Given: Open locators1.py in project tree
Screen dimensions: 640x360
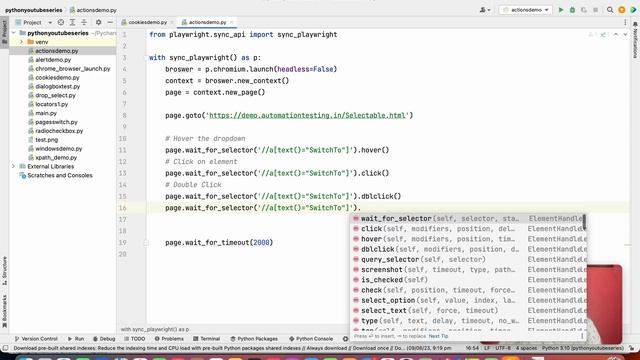Looking at the screenshot, I should click(51, 104).
